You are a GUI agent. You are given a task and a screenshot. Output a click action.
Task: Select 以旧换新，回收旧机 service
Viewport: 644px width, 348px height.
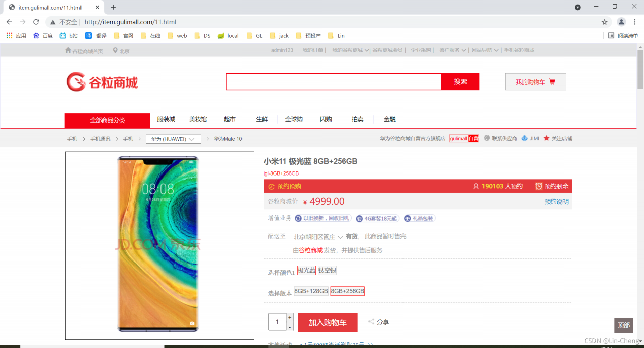[323, 218]
